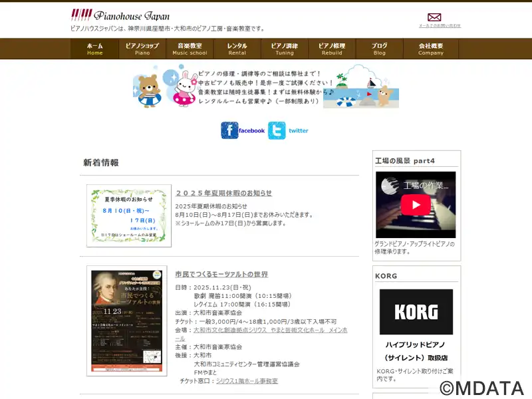Open 2025年夏期休暇のお知らせ headline link
Viewport: 532px width, 399px height.
[223, 193]
